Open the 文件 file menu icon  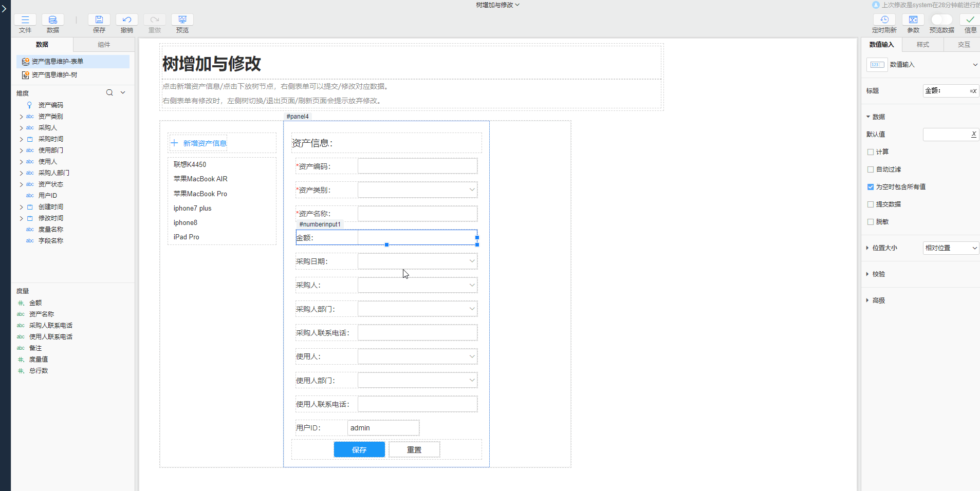coord(25,20)
